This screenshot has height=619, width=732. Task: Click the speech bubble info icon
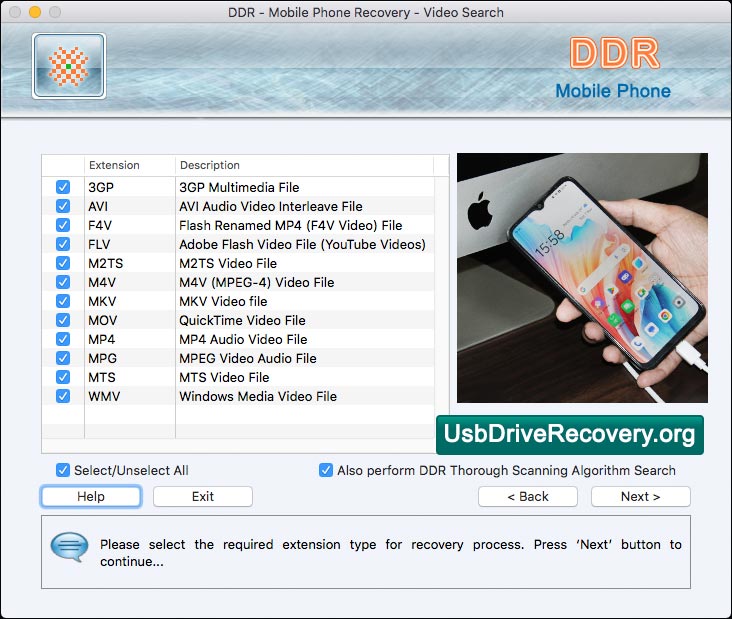click(x=69, y=547)
